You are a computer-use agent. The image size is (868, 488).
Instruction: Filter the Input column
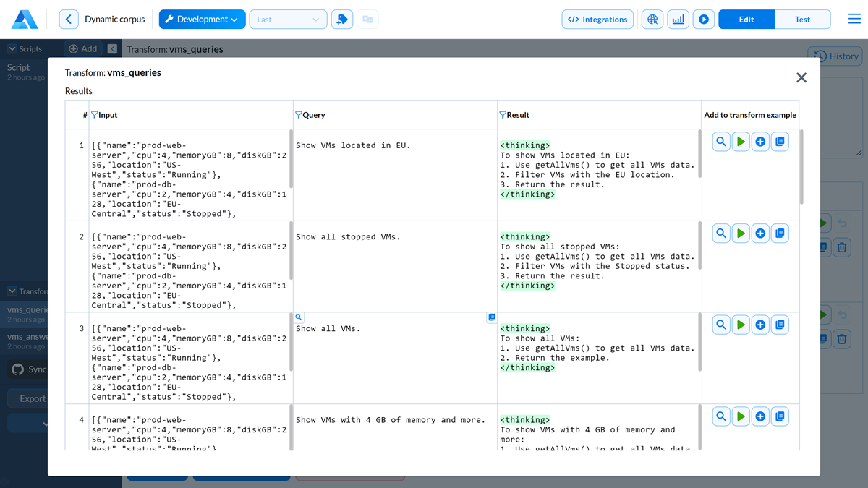tap(95, 115)
